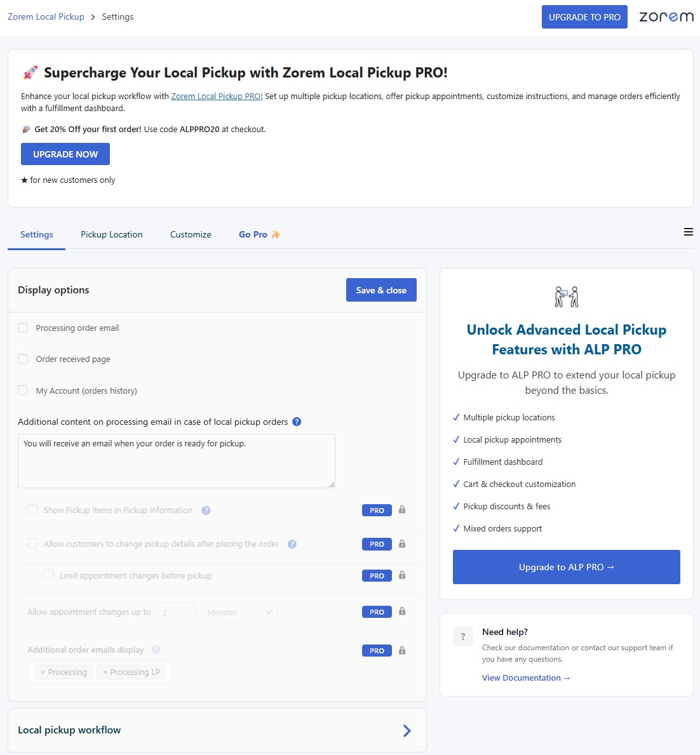Remove the Processing tag

tap(43, 672)
